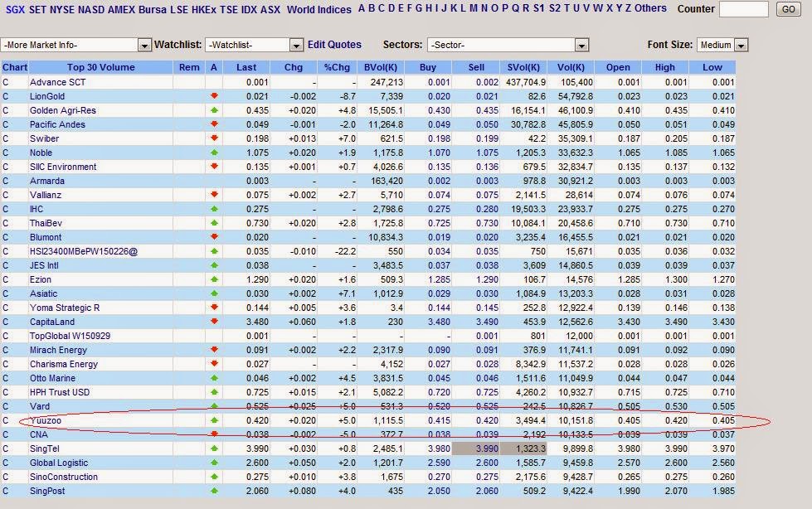Click the red down arrow for CapitaLand
The image size is (812, 509).
[x=214, y=321]
